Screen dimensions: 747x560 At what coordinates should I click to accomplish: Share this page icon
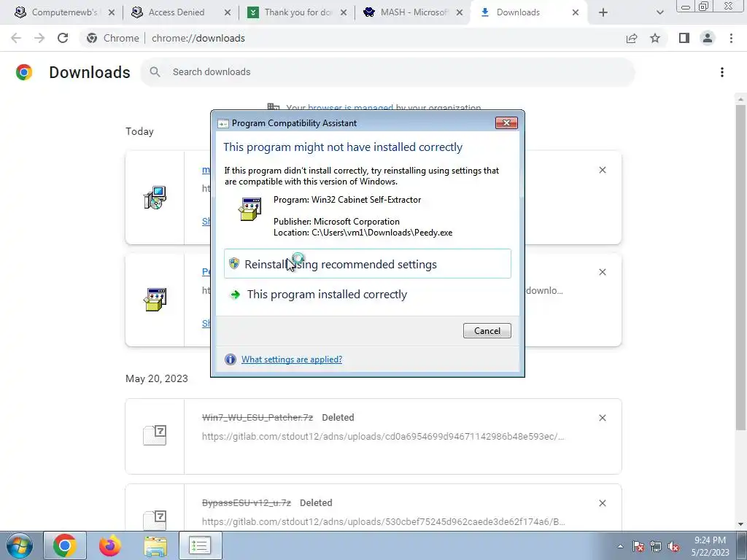[632, 38]
